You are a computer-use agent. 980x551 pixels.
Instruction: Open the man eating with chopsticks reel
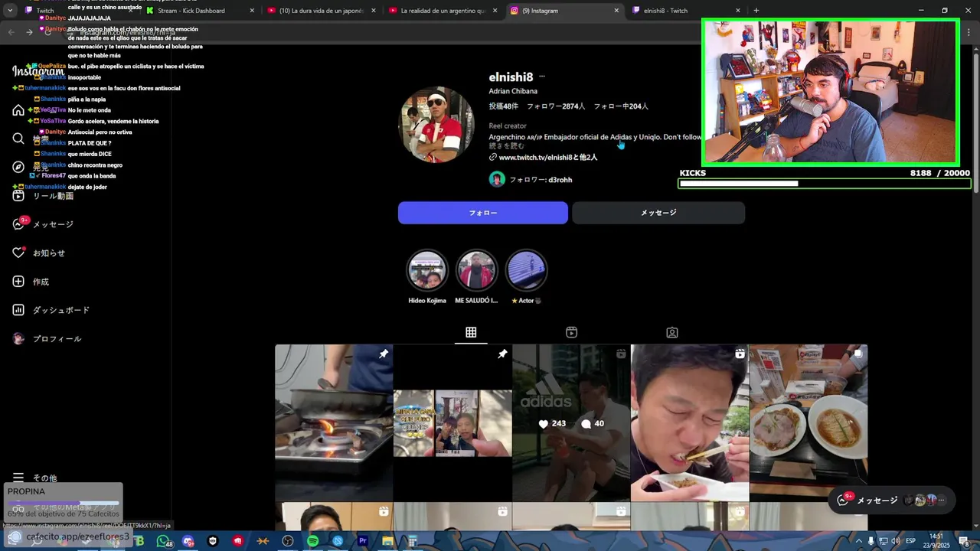(x=690, y=422)
